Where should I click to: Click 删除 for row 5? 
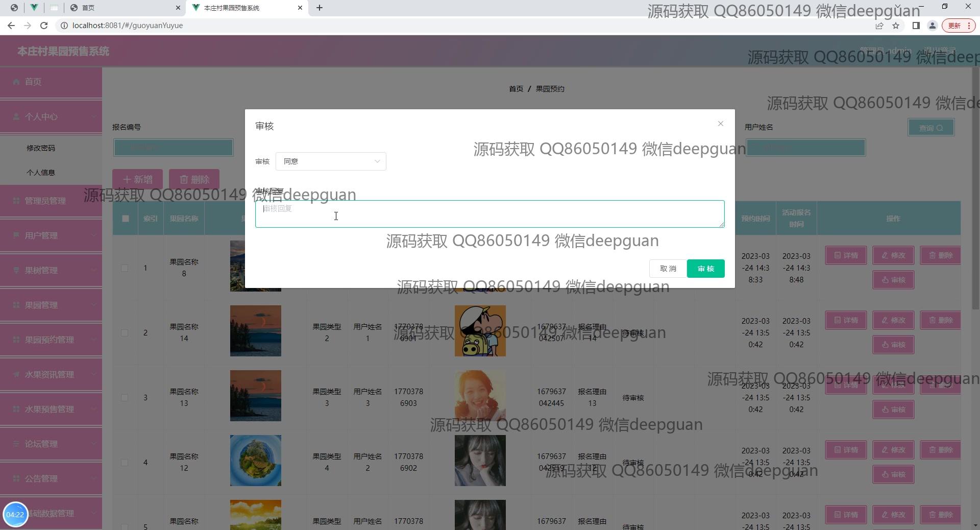[940, 515]
